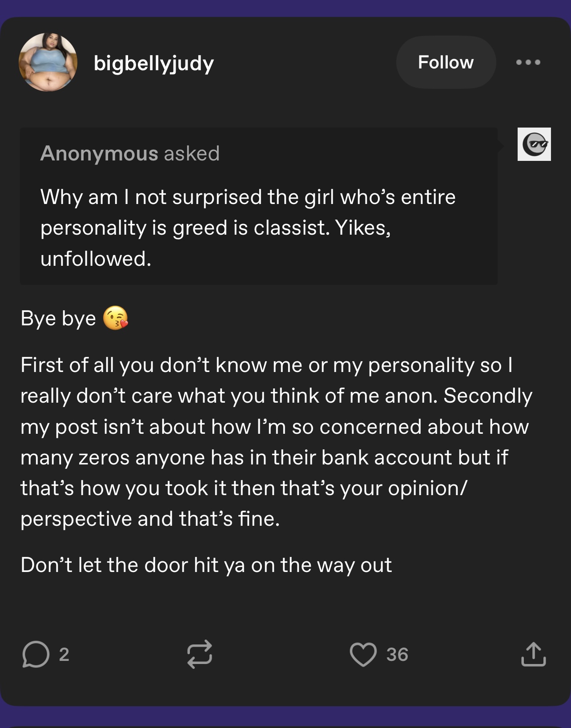Reblog this post using the arrows icon

click(x=199, y=654)
